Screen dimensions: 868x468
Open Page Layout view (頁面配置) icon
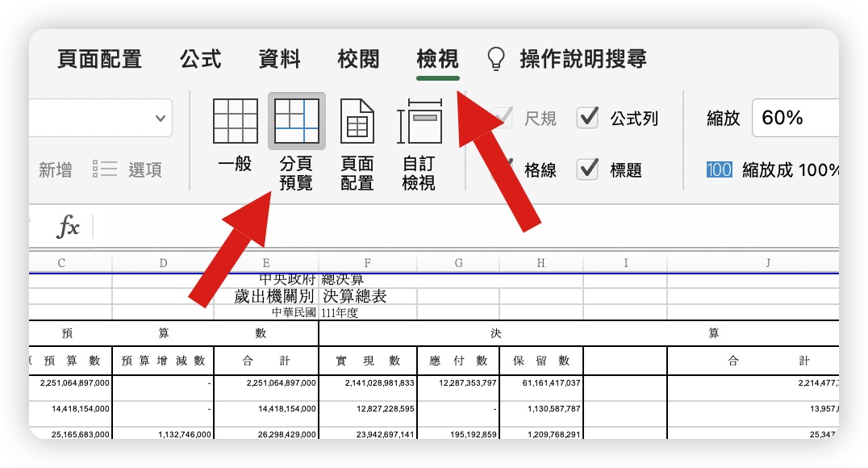[357, 121]
